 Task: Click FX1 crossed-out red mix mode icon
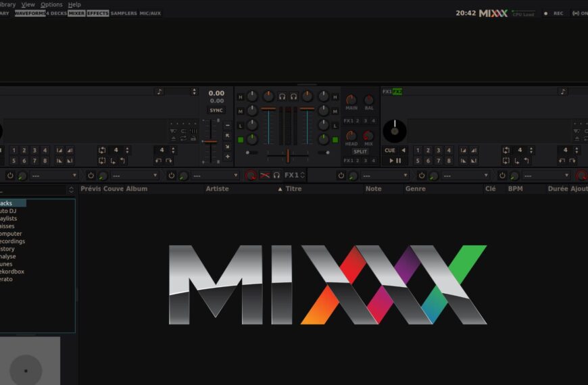(265, 176)
